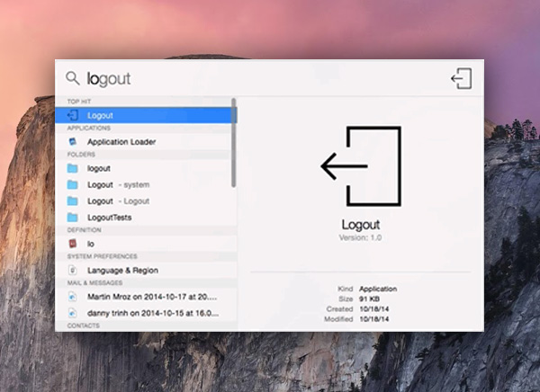The width and height of the screenshot is (540, 392).
Task: Click the TOP HIT section header
Action: point(79,102)
